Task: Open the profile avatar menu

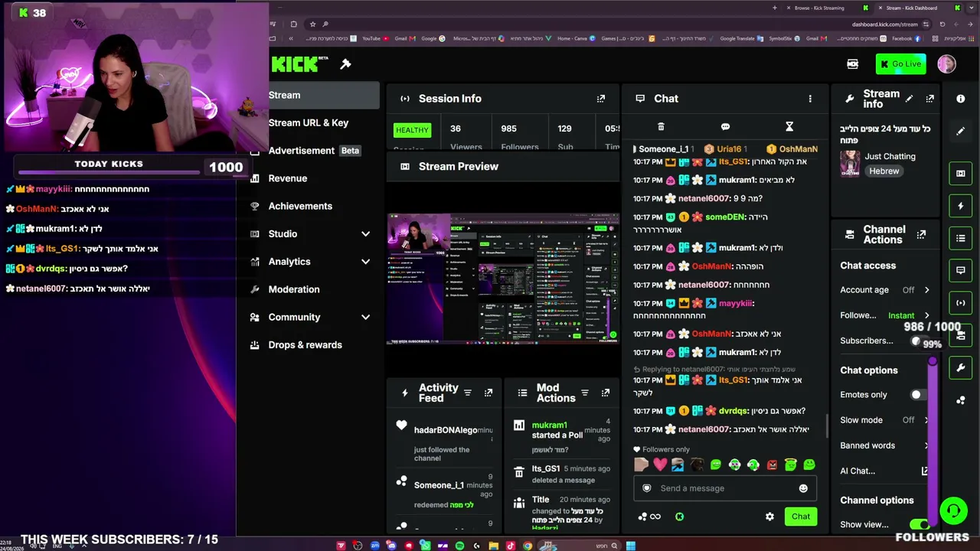Action: coord(946,64)
